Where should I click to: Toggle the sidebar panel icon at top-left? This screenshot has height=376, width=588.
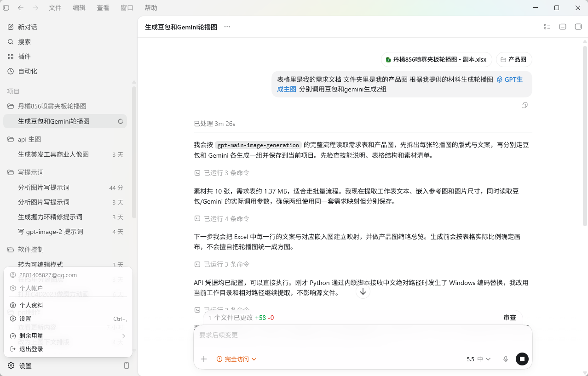click(6, 8)
